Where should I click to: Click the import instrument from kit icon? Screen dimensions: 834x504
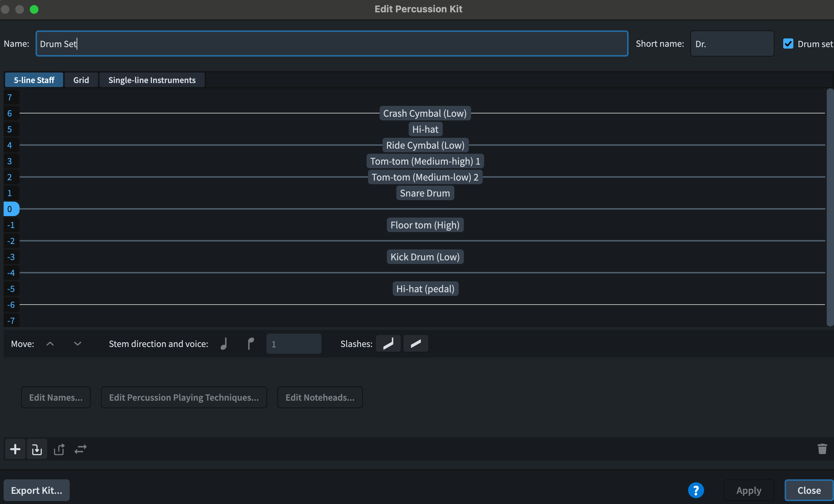click(37, 449)
